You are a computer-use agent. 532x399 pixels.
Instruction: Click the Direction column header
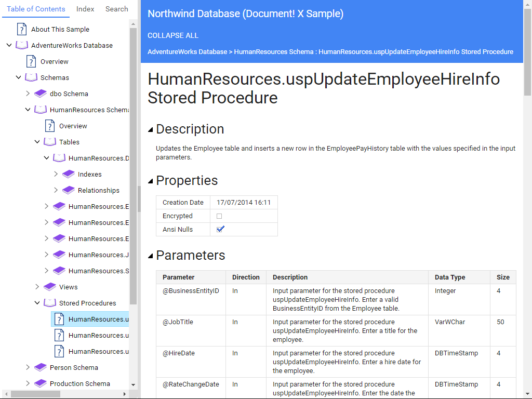[246, 277]
